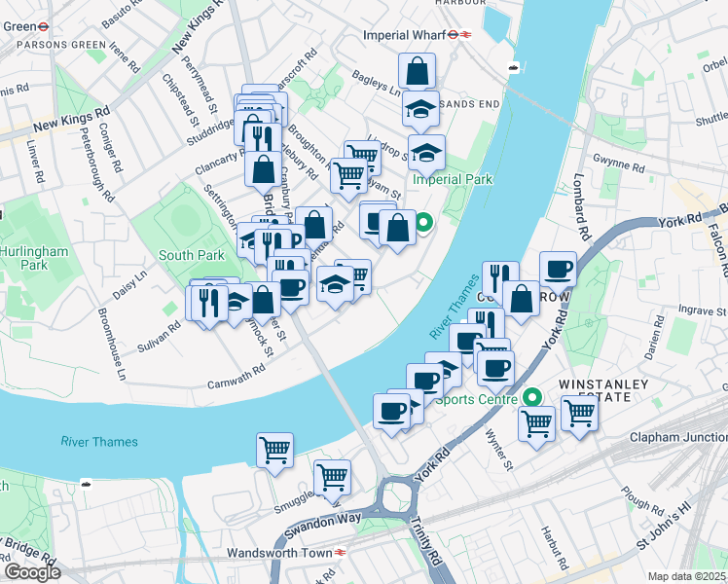This screenshot has width=728, height=584.
Task: Open the shopping cart marker under Winstanley Estate
Action: 579,413
